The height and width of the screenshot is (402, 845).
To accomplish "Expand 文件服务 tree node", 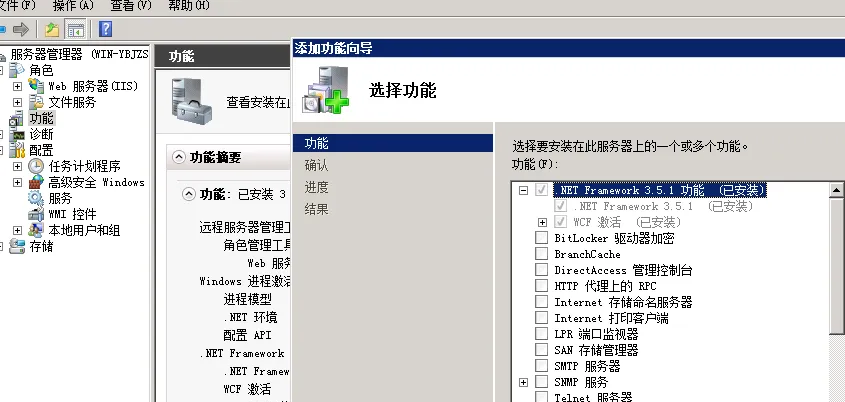I will click(18, 102).
